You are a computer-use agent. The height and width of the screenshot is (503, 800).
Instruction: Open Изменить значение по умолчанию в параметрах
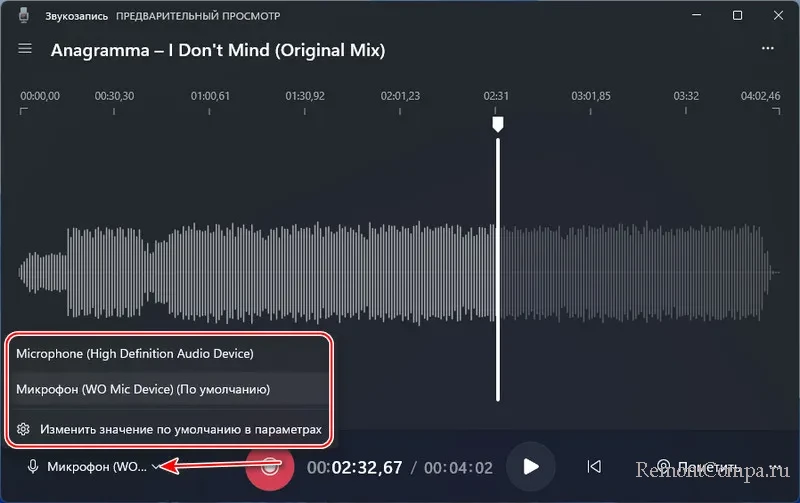coord(180,430)
